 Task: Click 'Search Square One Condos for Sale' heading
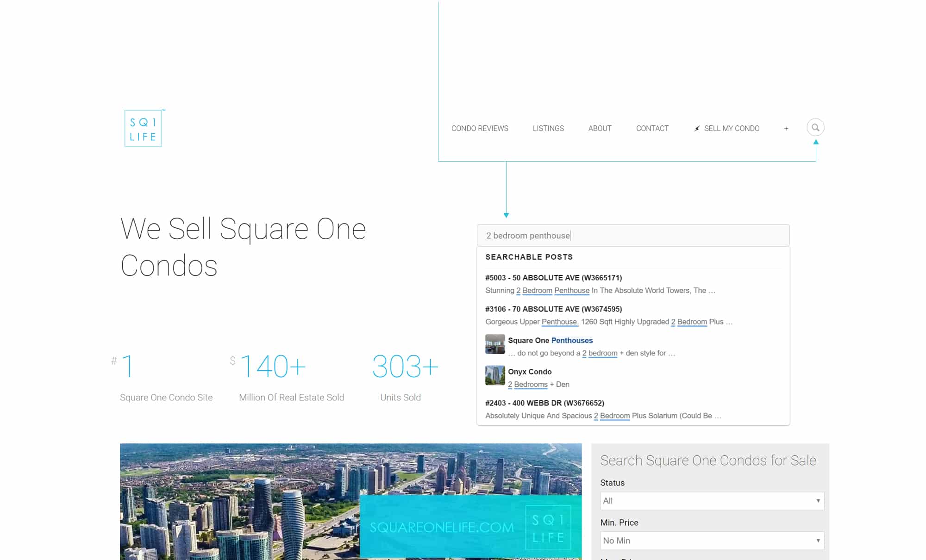708,460
